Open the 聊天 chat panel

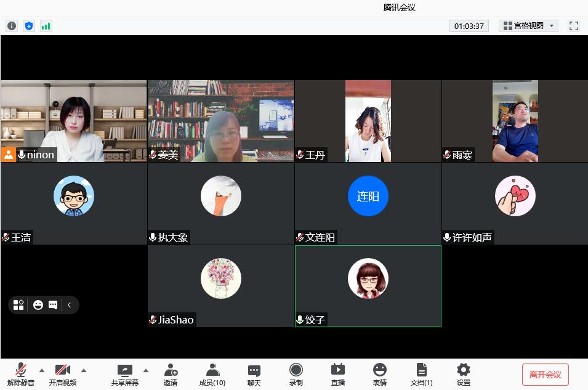[254, 374]
